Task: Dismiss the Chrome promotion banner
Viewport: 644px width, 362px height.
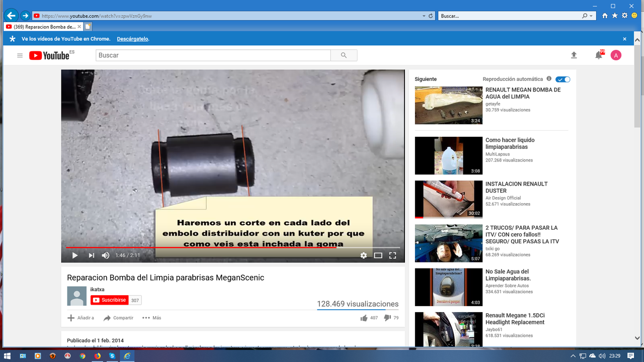Action: 625,39
